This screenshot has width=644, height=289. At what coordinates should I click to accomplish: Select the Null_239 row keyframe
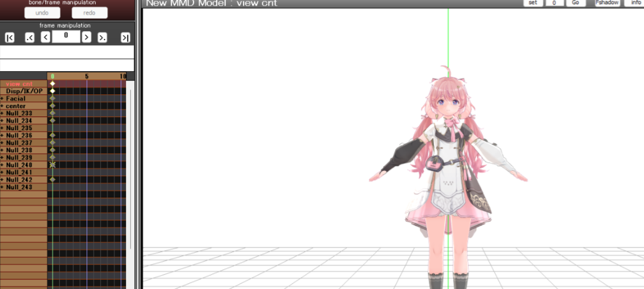[x=53, y=158]
